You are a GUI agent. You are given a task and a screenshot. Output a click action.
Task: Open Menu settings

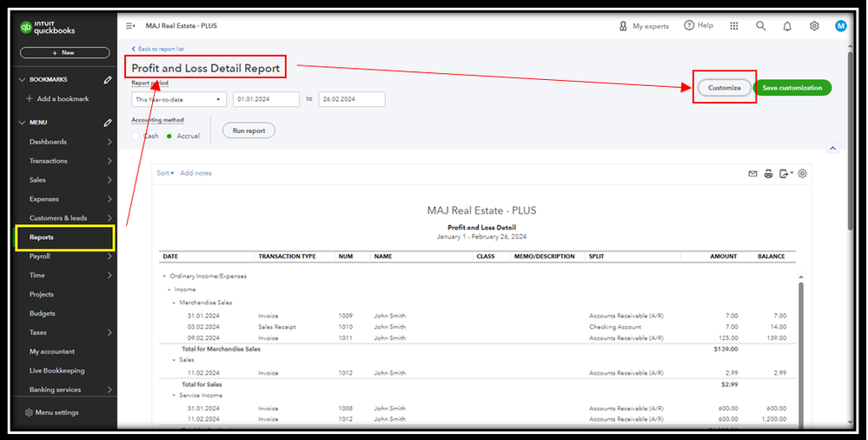pos(52,412)
